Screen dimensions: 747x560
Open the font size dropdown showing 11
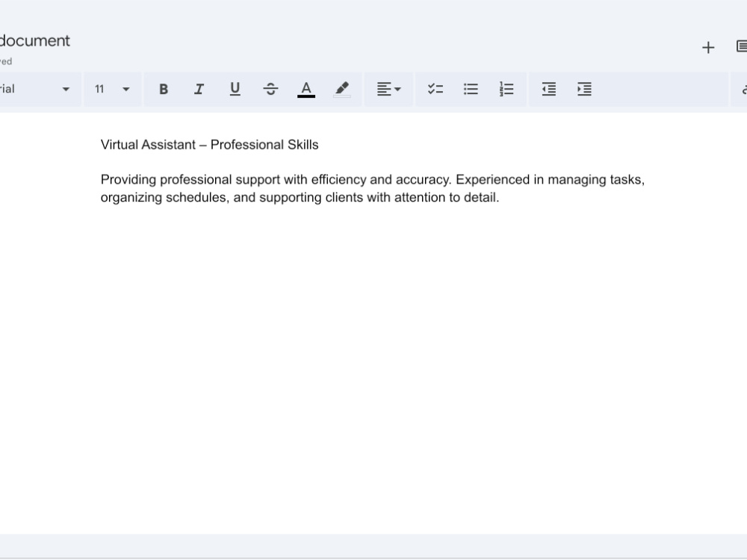click(x=113, y=89)
